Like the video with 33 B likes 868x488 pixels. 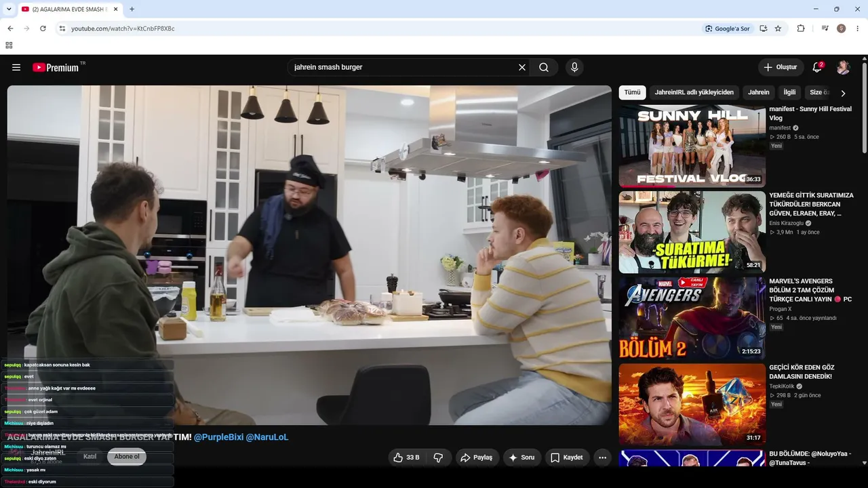pyautogui.click(x=406, y=457)
